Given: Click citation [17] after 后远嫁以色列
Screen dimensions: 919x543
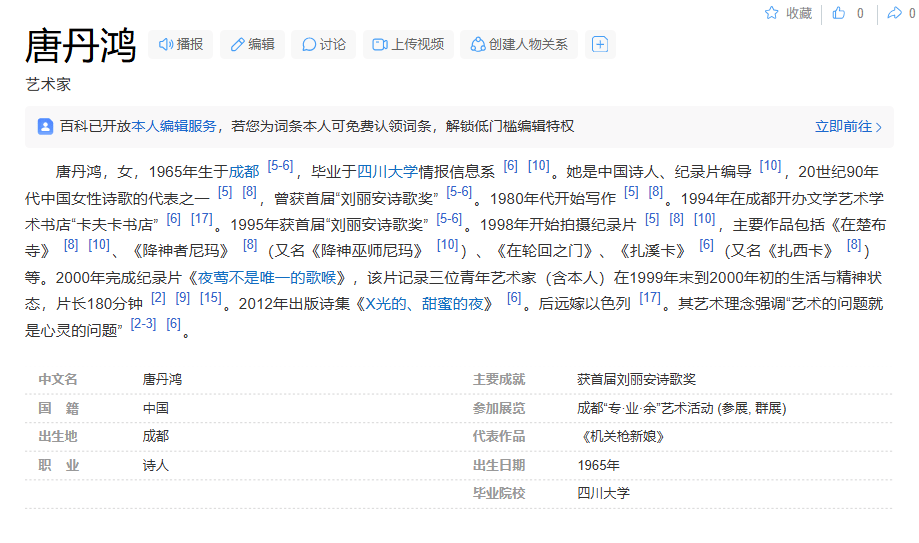Looking at the screenshot, I should (x=649, y=298).
